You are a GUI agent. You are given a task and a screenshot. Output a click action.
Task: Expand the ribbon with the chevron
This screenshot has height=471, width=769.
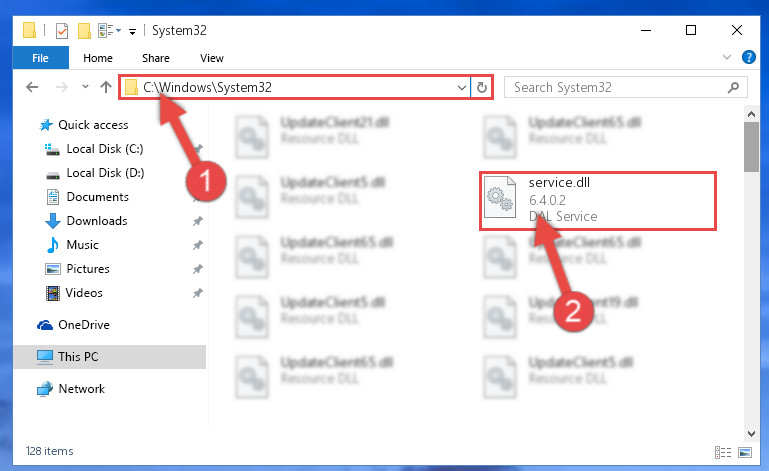(727, 57)
